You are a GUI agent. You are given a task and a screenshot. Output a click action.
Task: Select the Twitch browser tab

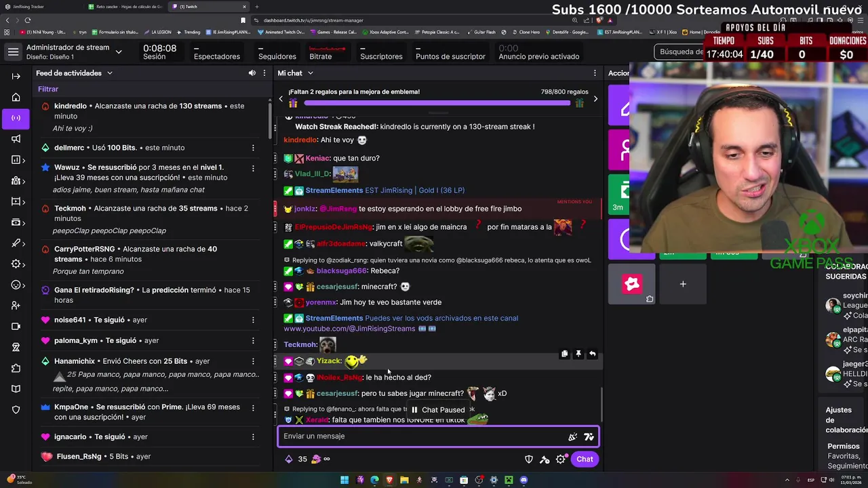[208, 7]
